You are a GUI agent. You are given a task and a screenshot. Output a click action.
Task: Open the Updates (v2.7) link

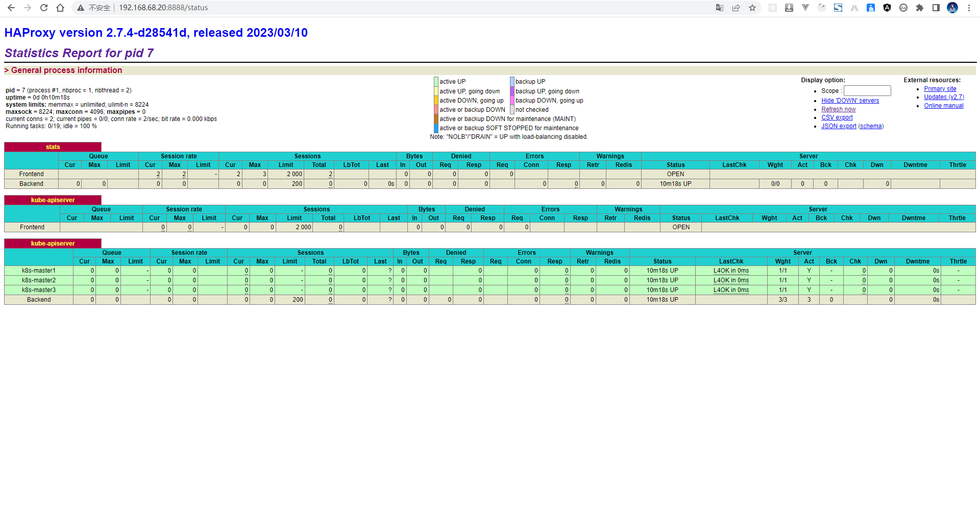point(944,97)
